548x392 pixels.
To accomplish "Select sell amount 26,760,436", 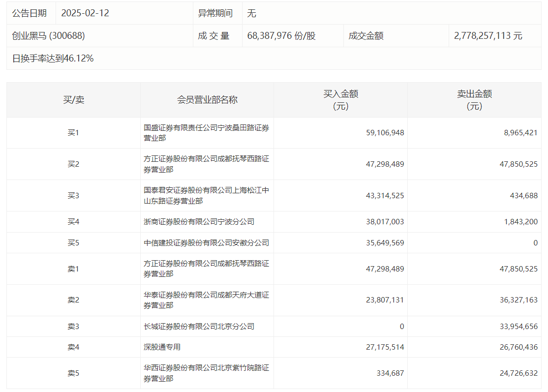I will point(518,347).
